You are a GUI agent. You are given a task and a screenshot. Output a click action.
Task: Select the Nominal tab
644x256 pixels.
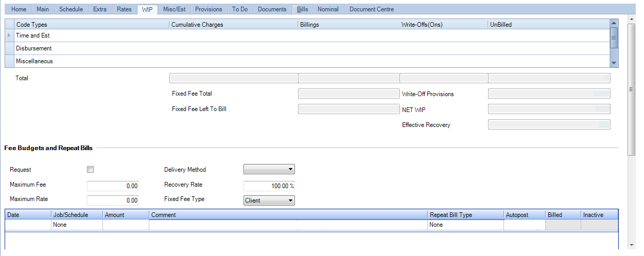coord(328,9)
